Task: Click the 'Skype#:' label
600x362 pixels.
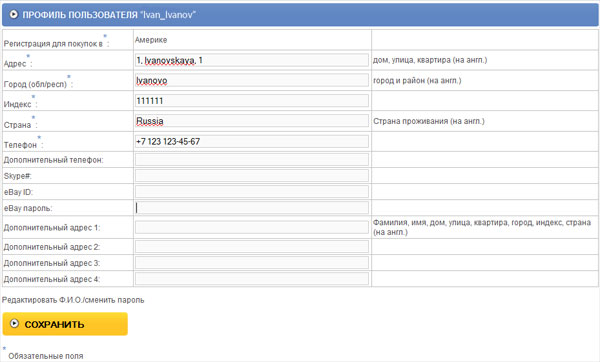Action: coord(18,176)
